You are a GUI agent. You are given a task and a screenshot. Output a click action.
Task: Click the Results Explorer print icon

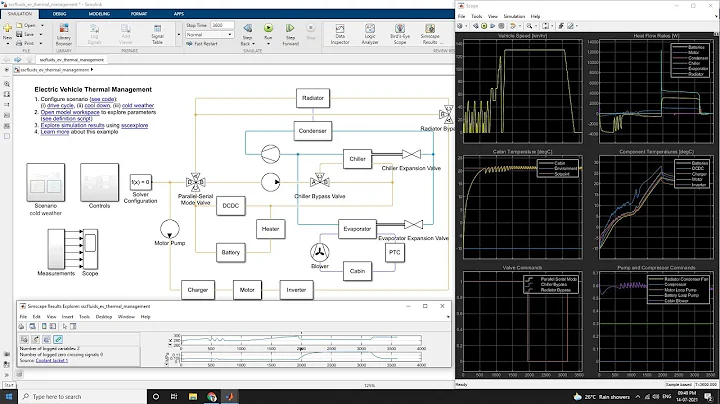click(22, 326)
